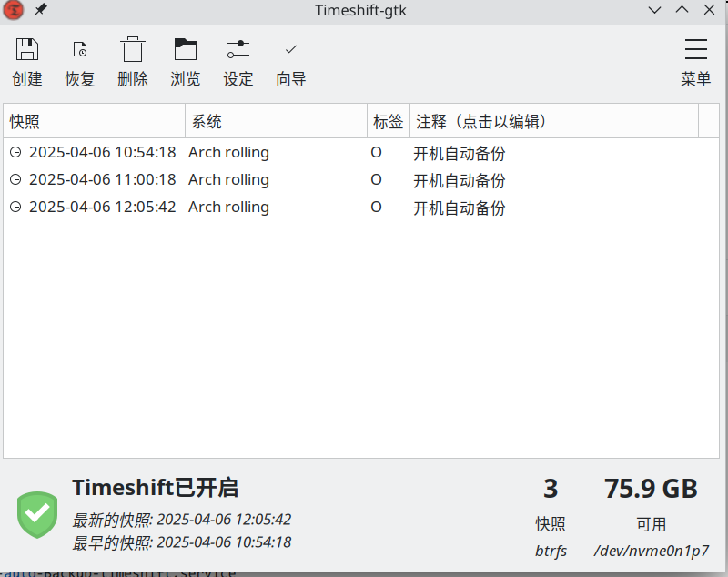Viewport: 728px width, 577px height.
Task: Edit the 开机自动备份 comment of snapshot 11:00:18
Action: pyautogui.click(x=460, y=180)
